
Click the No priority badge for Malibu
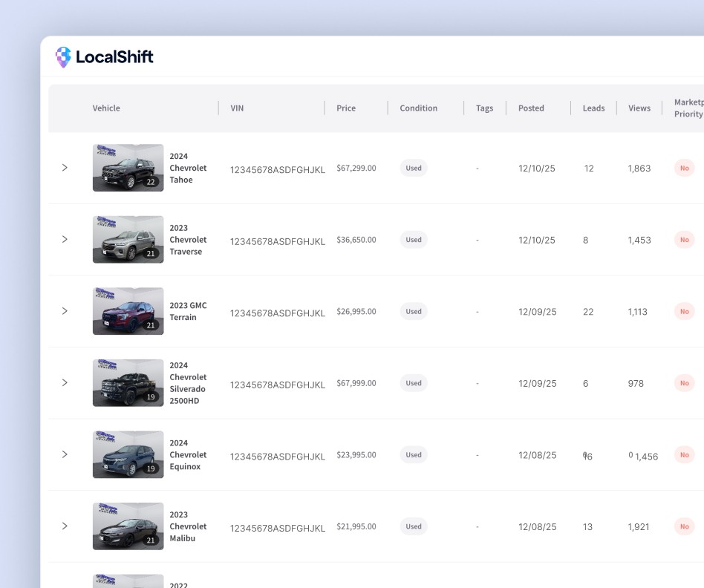click(x=684, y=526)
